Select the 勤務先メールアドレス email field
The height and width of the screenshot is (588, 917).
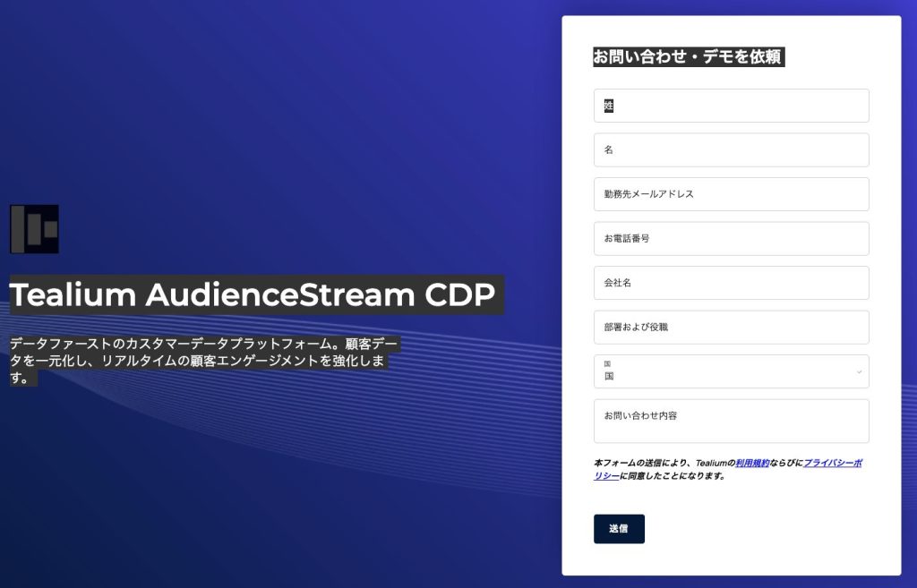[x=731, y=194]
